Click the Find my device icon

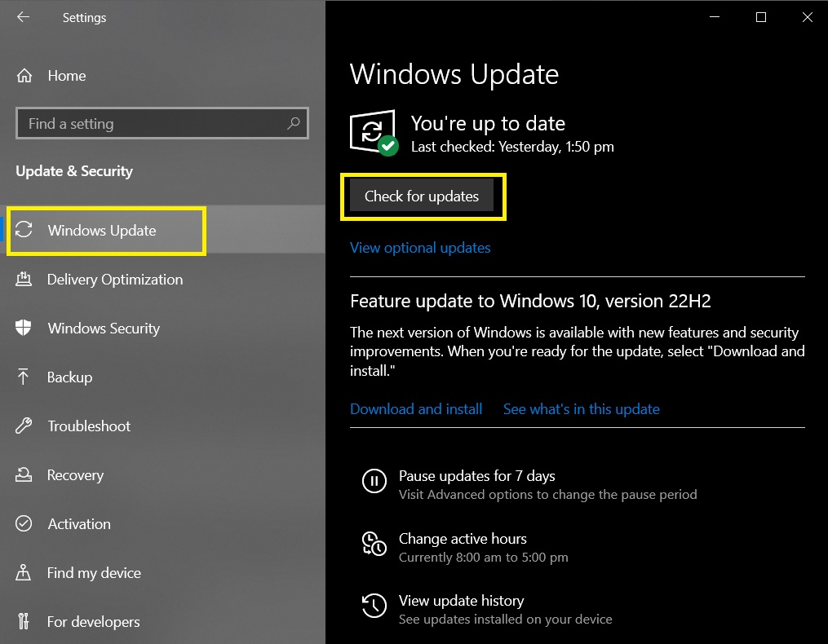click(23, 572)
